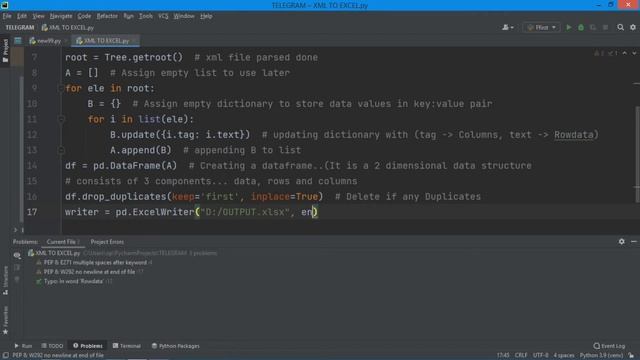Open the Event Log button
Image resolution: width=640 pixels, height=360 pixels.
pyautogui.click(x=609, y=346)
